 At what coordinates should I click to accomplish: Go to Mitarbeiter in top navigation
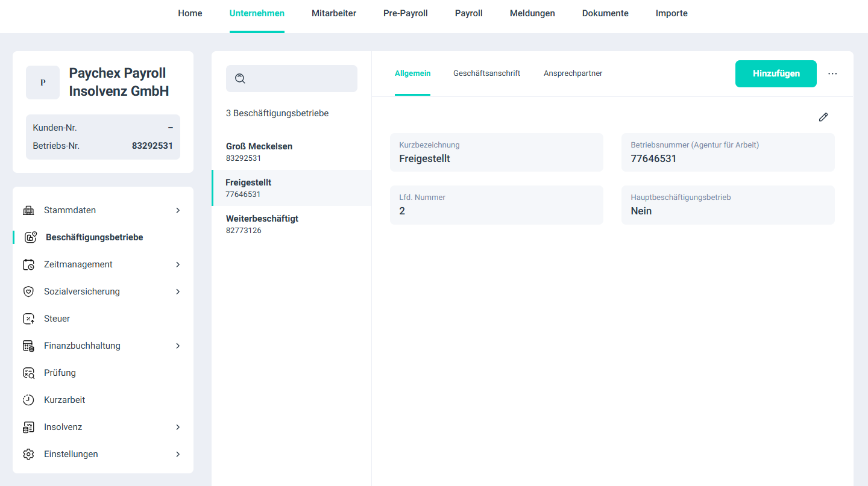[333, 13]
